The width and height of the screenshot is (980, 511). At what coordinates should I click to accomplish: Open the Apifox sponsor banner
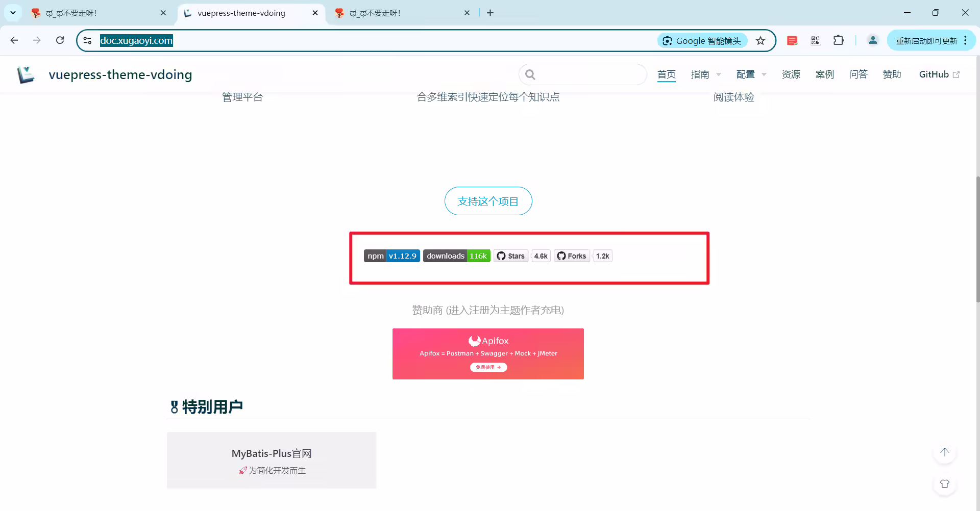(x=488, y=354)
